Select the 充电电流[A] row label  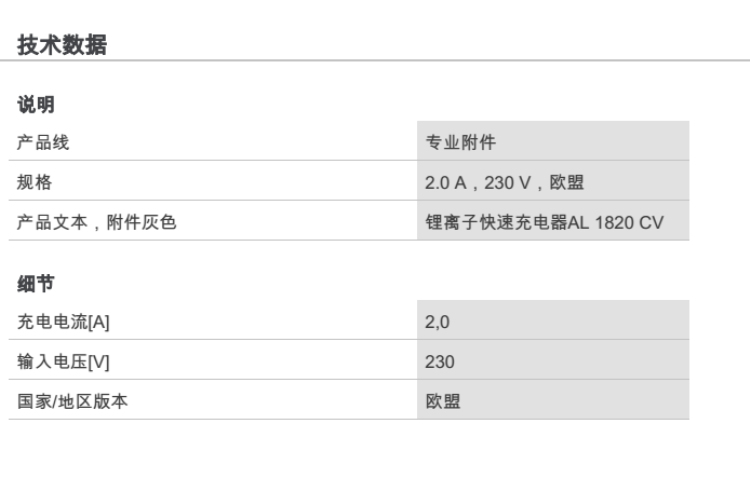63,322
